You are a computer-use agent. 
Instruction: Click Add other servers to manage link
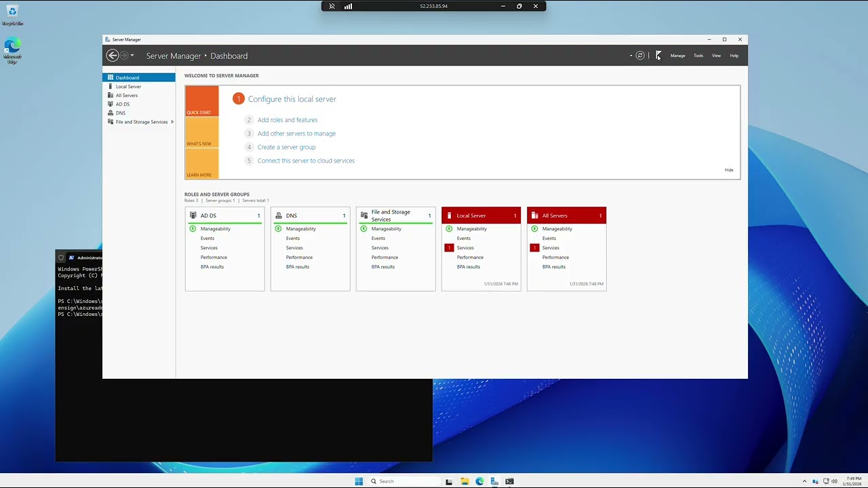click(296, 134)
